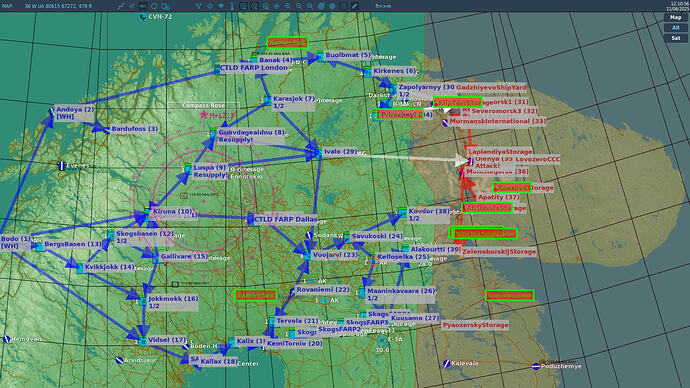Click the Bardufoss (3) label

point(135,129)
